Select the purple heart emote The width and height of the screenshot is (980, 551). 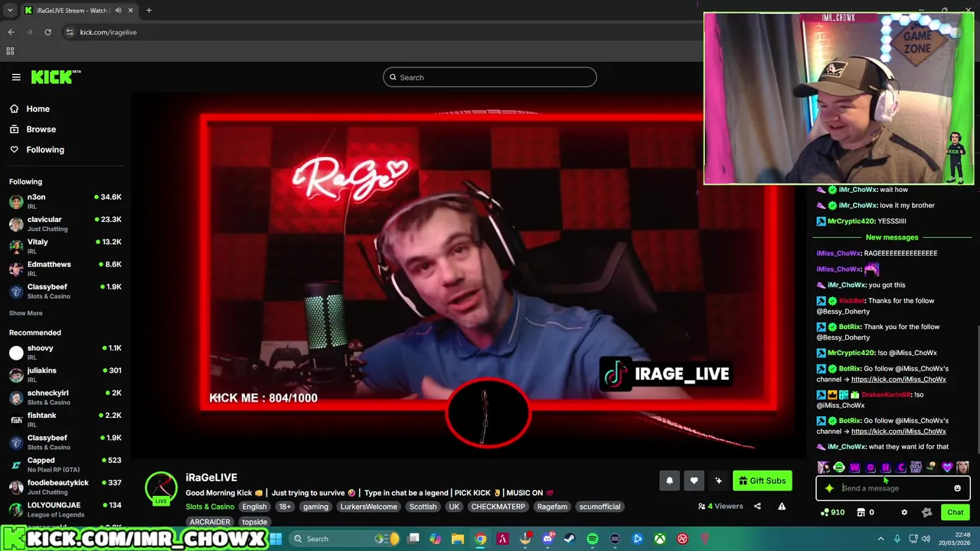(948, 467)
